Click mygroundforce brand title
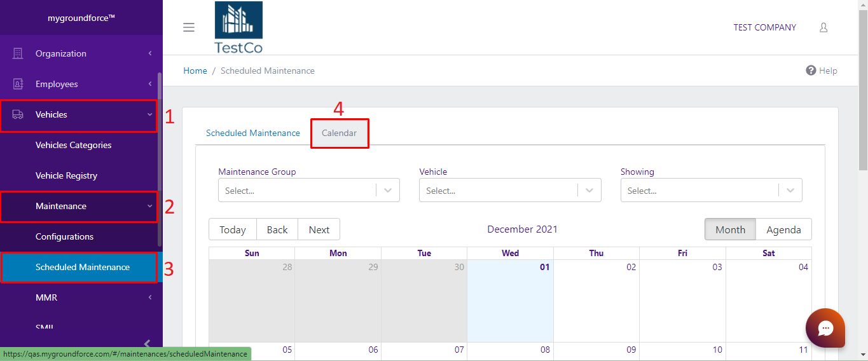The width and height of the screenshot is (868, 361). coord(81,18)
